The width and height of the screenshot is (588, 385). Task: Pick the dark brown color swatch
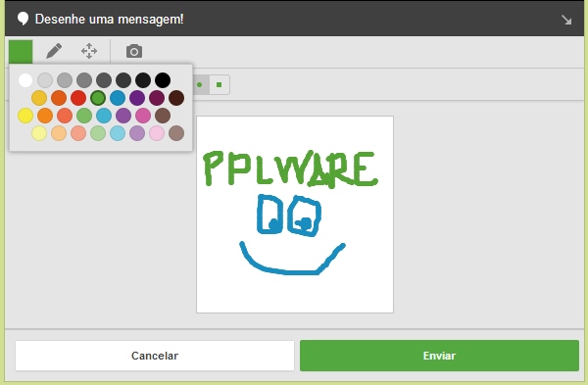coord(176,98)
